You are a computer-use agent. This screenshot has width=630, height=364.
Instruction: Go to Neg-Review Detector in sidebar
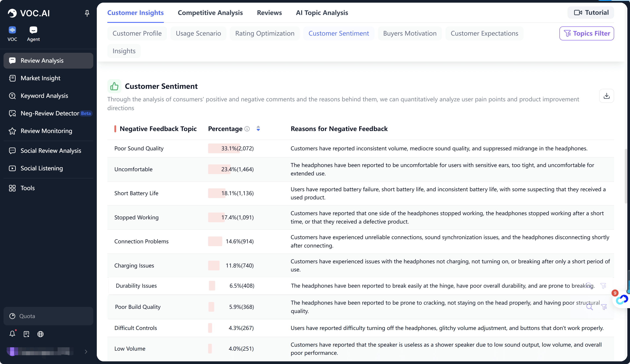tap(50, 113)
